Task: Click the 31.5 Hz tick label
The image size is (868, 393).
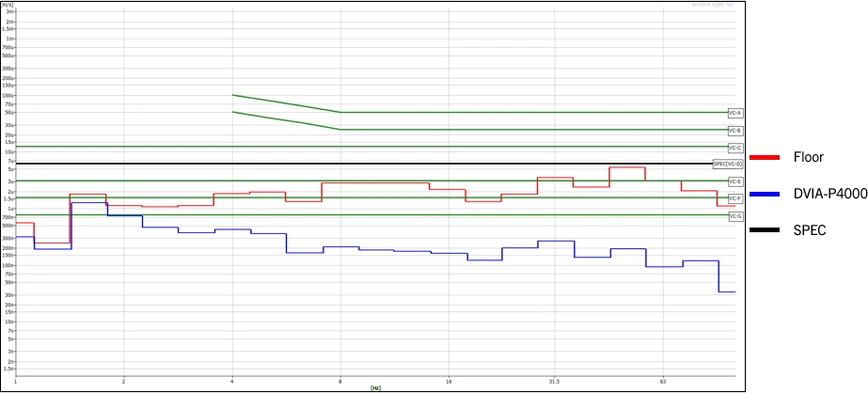Action: [555, 382]
